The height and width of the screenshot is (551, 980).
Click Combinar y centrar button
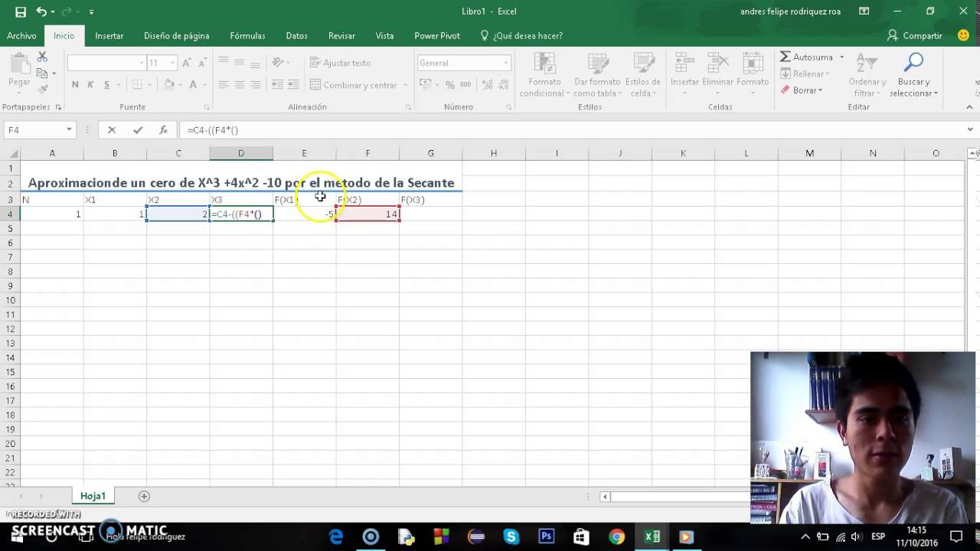(353, 85)
